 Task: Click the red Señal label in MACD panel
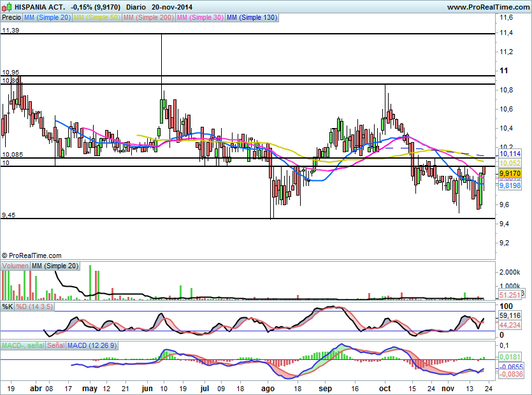tap(55, 345)
